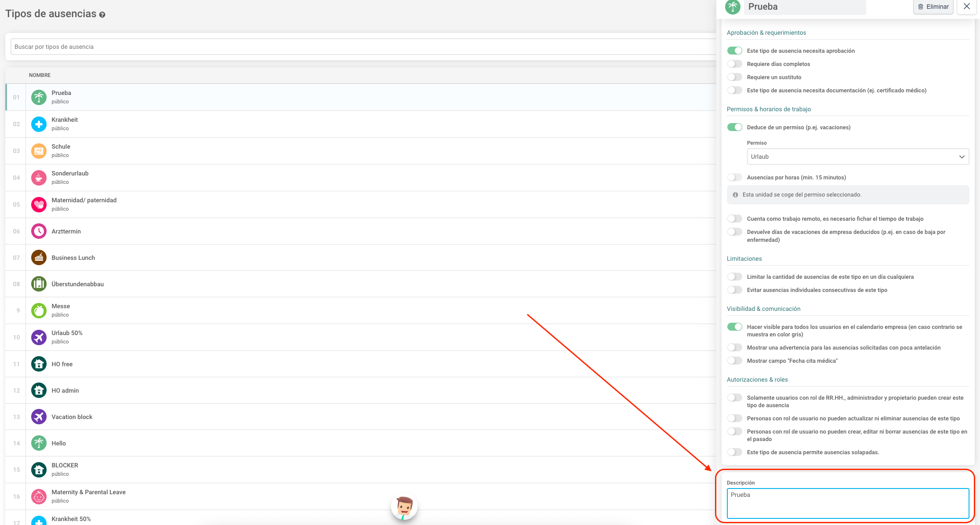The image size is (980, 525).
Task: Click the orange blackboard icon for Schule
Action: 39,151
